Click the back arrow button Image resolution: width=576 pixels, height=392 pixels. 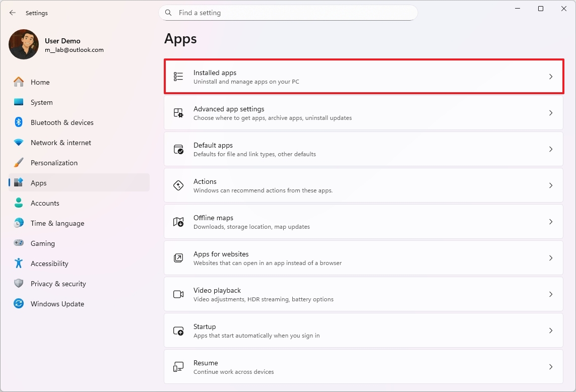coord(12,13)
